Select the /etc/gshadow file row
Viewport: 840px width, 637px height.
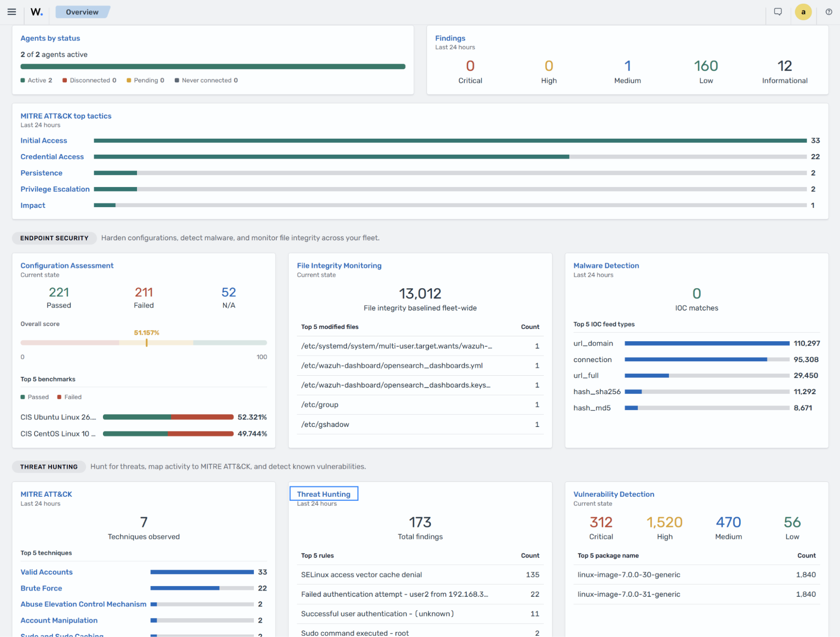(420, 424)
